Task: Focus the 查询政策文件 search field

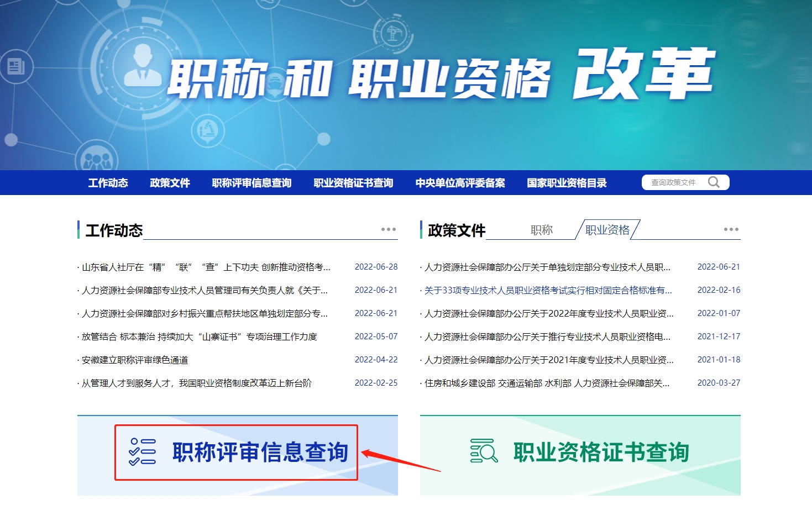Action: 674,182
